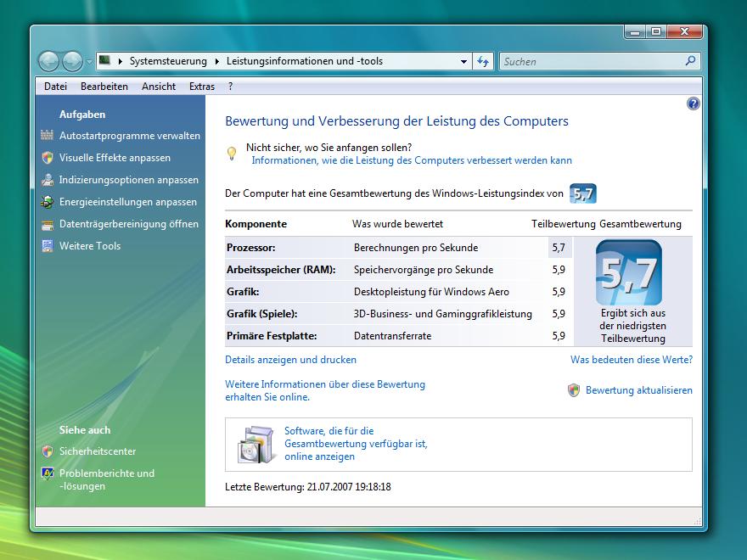Select the Prozessor row label
747x560 pixels.
[251, 248]
